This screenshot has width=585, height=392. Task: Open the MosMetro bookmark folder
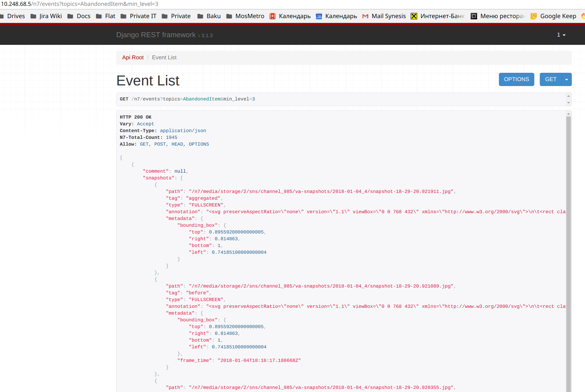coord(245,16)
